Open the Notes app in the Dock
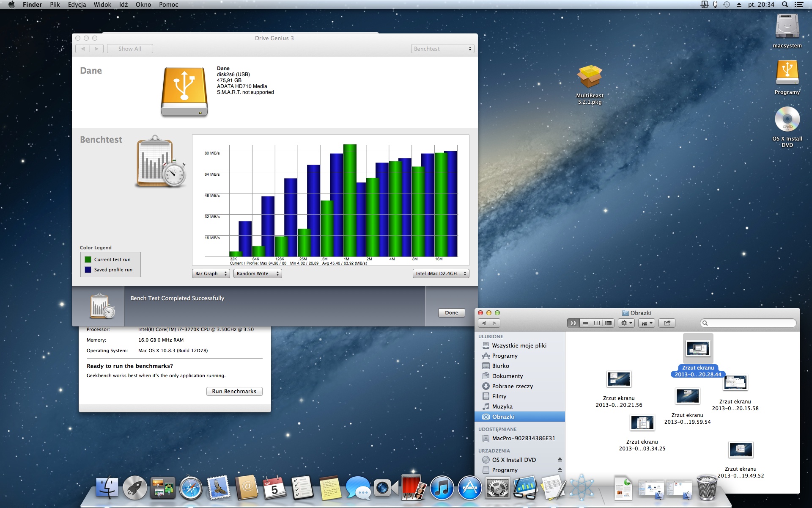Image resolution: width=812 pixels, height=508 pixels. coord(330,488)
